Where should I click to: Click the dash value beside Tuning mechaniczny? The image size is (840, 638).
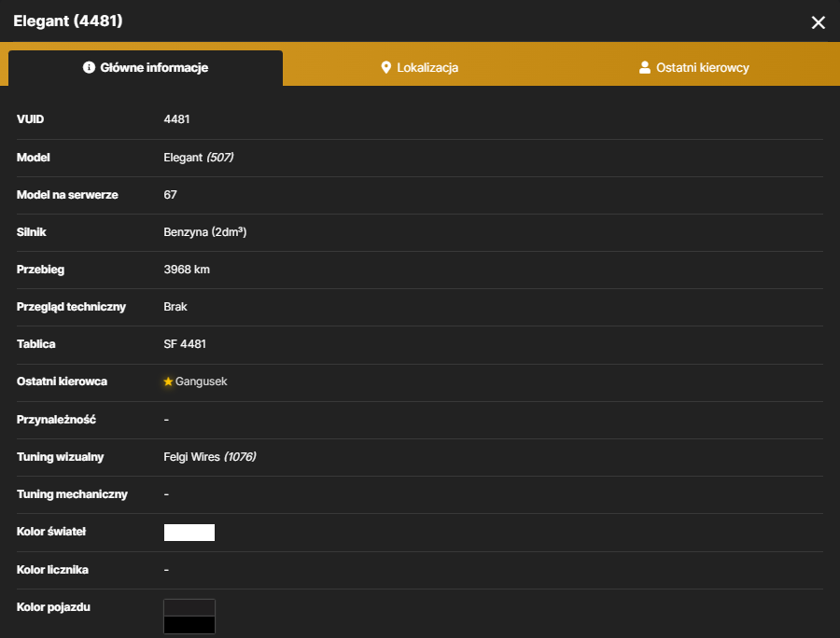[x=167, y=494]
